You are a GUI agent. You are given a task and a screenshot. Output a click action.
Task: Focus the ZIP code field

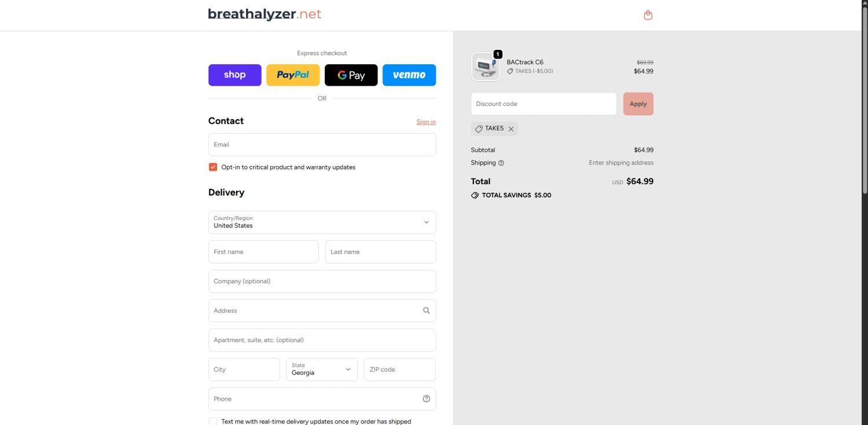pyautogui.click(x=400, y=369)
